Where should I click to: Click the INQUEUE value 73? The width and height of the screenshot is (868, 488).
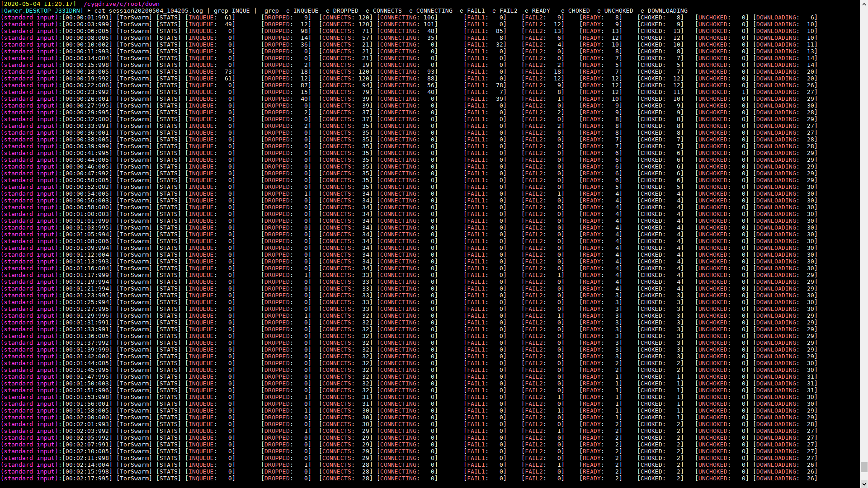pyautogui.click(x=229, y=72)
